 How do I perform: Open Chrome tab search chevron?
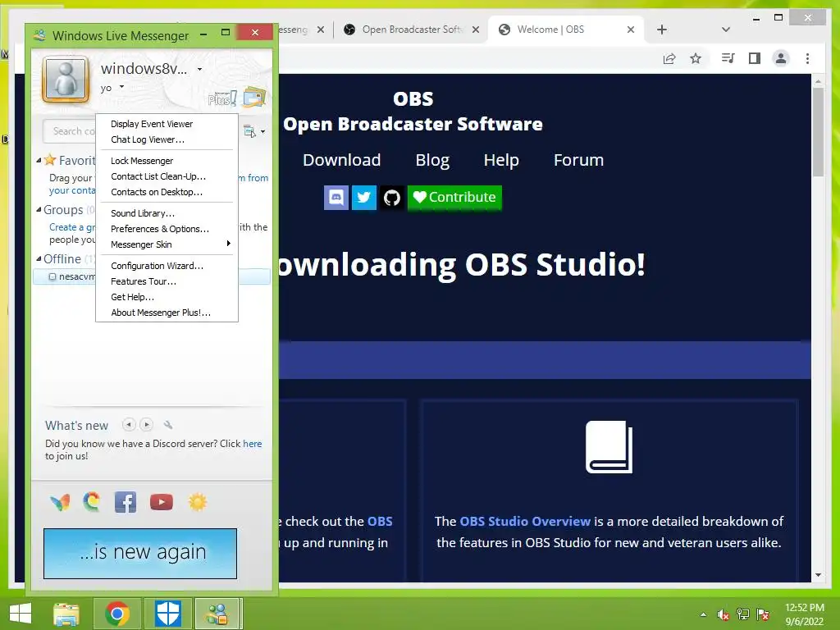tap(726, 30)
